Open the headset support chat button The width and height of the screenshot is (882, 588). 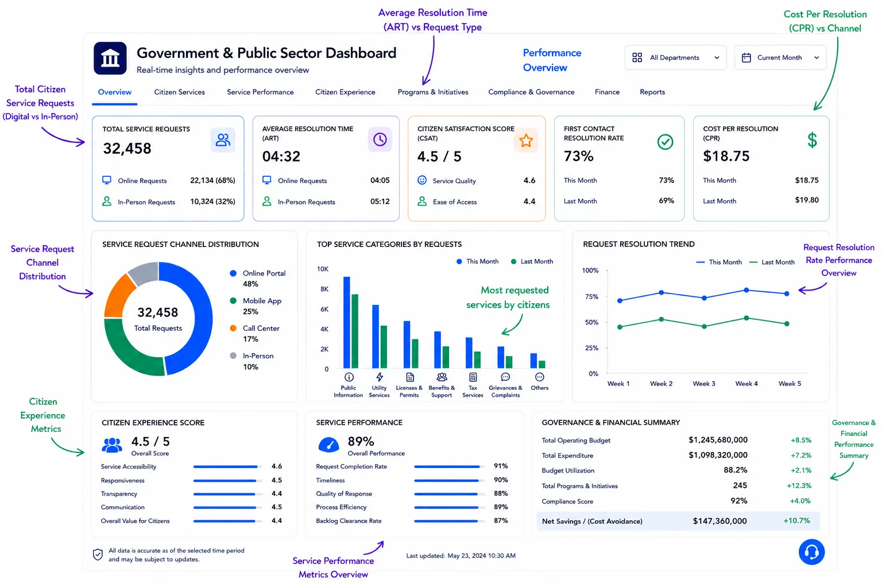point(811,552)
